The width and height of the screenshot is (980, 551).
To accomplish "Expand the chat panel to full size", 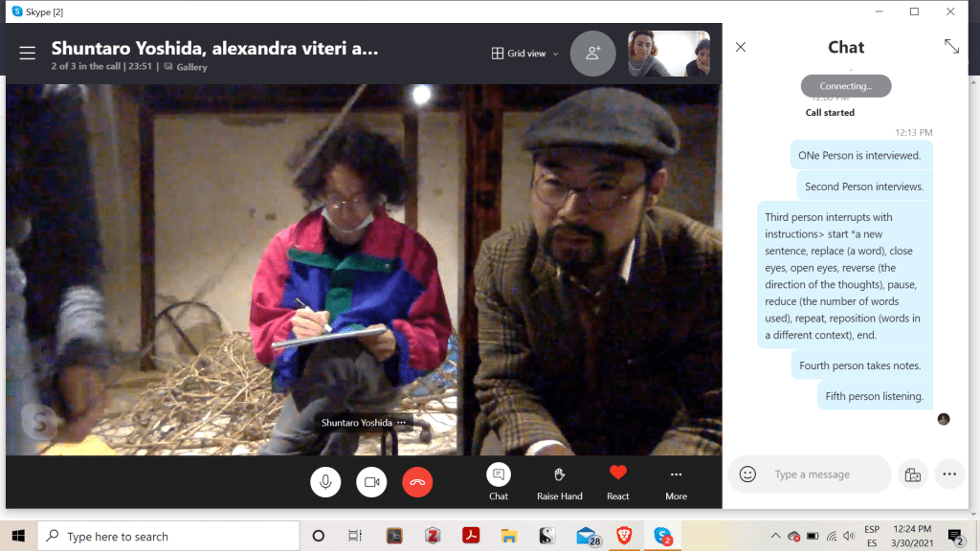I will [x=951, y=47].
